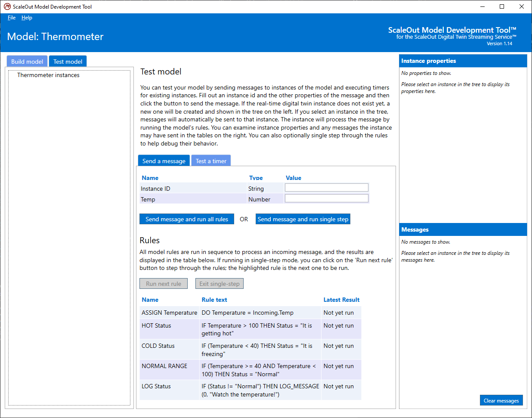Switch to the Test a timer tab
Screen dimensions: 532x418
coord(211,161)
